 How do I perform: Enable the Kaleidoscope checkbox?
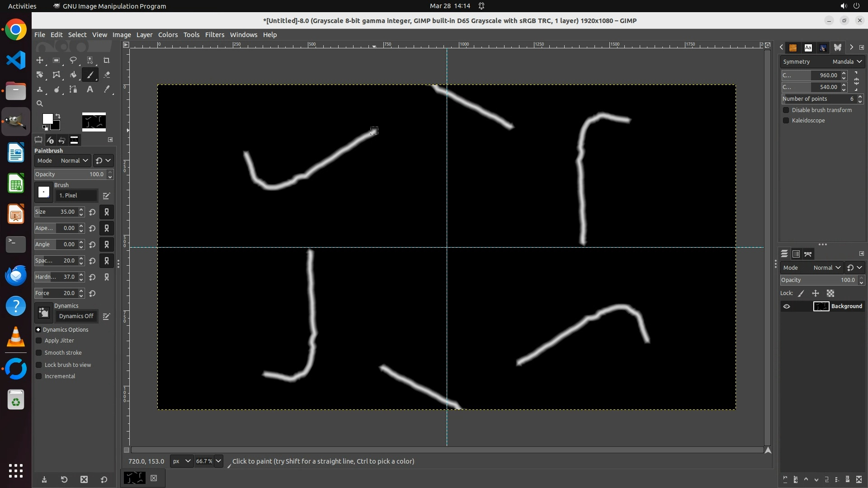coord(786,121)
